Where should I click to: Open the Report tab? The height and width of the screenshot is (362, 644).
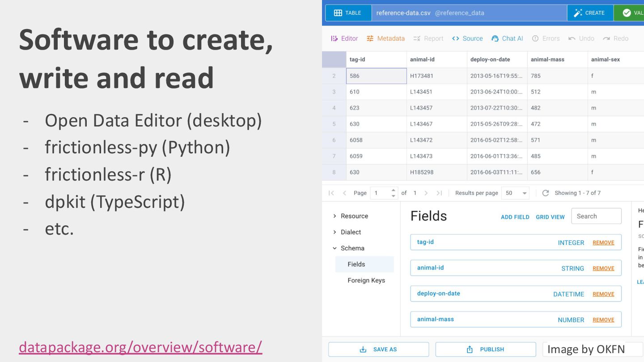coord(428,38)
